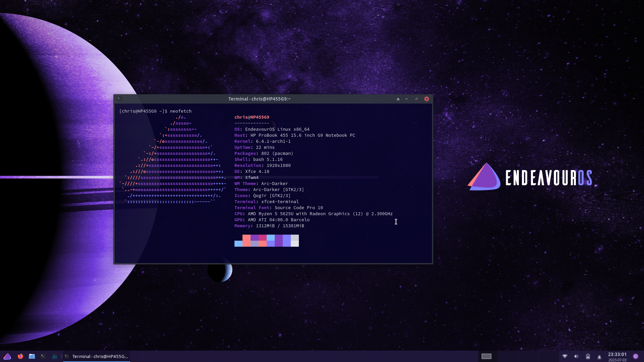The image size is (644, 362).
Task: Click the Terminal Font: Source Code Pro line
Action: tap(279, 208)
